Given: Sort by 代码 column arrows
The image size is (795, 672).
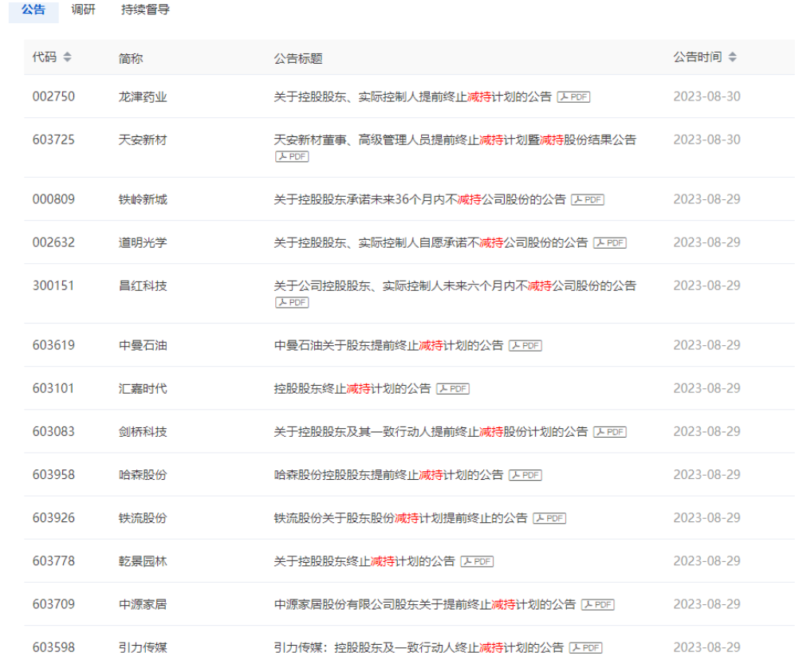Looking at the screenshot, I should (x=68, y=57).
